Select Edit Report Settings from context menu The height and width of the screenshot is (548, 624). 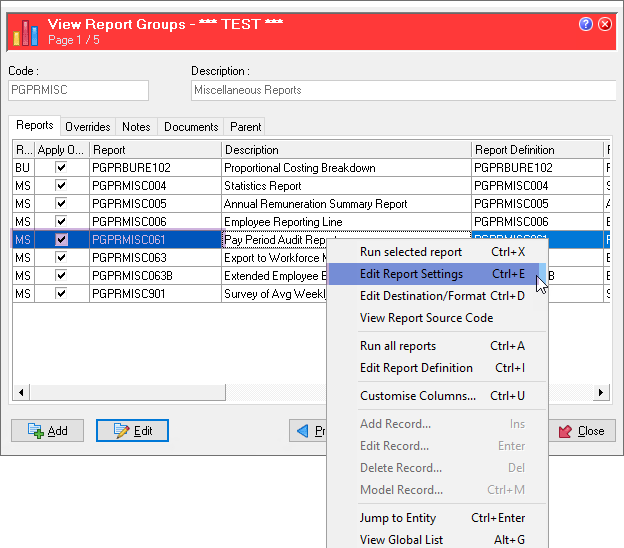[x=411, y=274]
